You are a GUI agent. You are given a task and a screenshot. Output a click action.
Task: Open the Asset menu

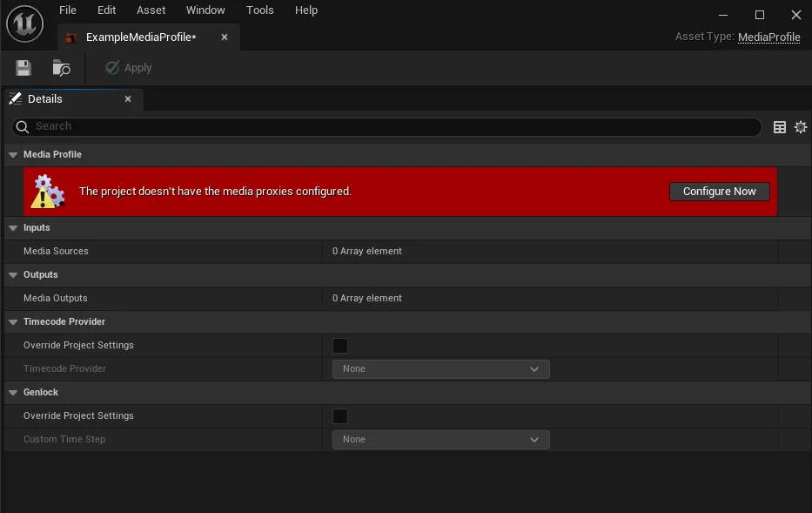tap(151, 10)
